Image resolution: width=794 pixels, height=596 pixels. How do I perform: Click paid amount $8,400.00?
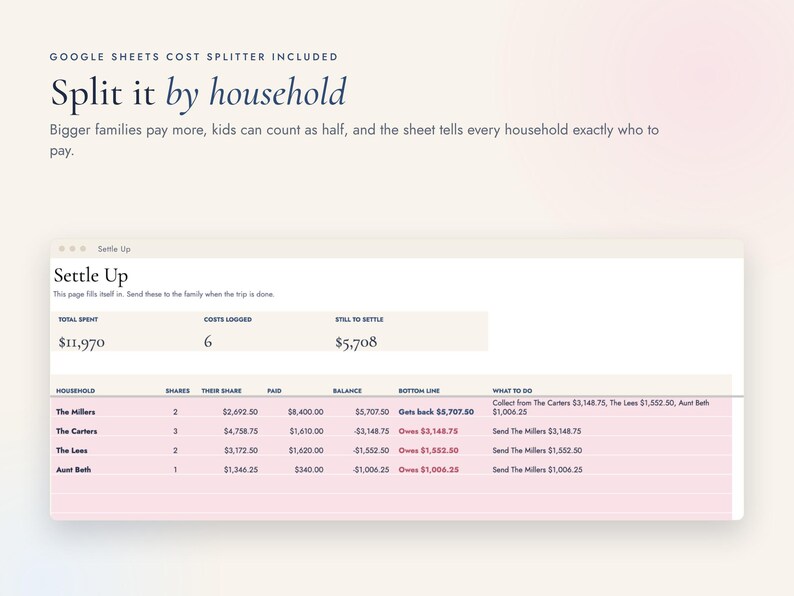tap(305, 412)
